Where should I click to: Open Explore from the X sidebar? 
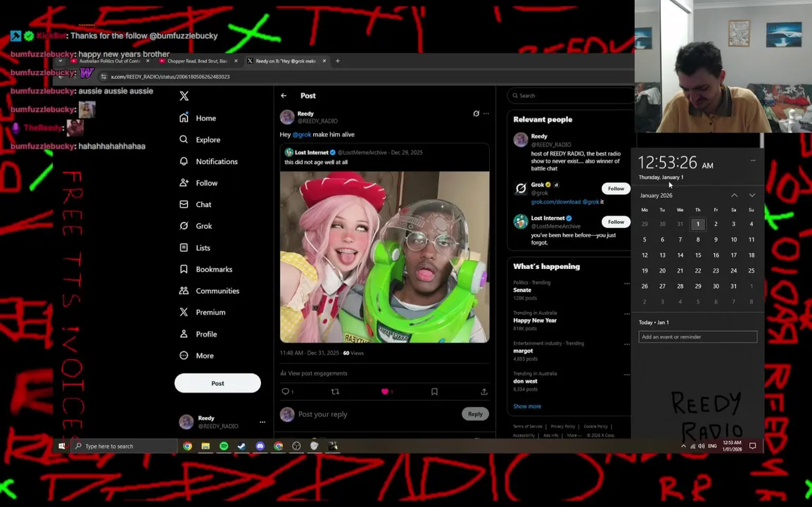pyautogui.click(x=199, y=139)
